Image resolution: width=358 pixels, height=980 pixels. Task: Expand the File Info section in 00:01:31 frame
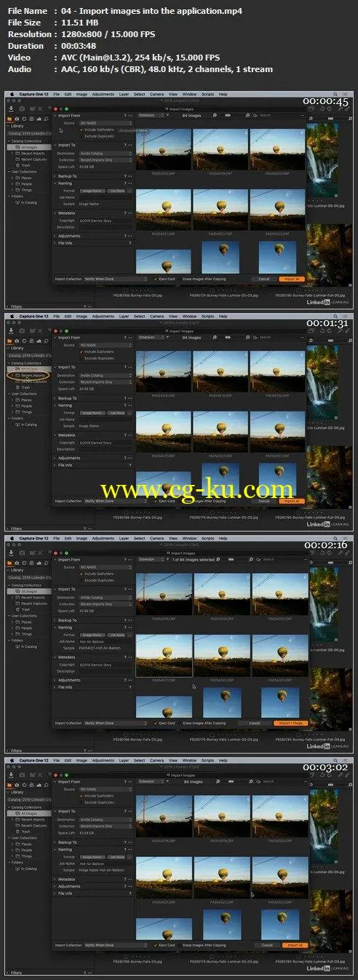point(56,465)
